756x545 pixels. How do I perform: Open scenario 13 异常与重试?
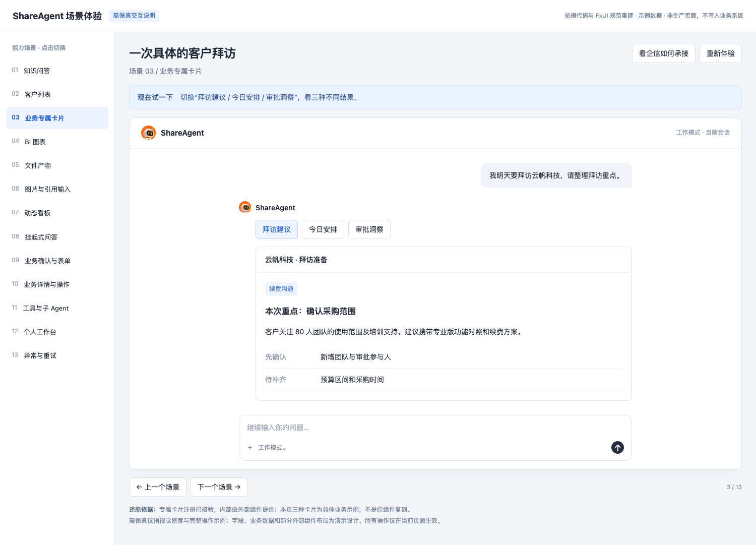point(57,355)
